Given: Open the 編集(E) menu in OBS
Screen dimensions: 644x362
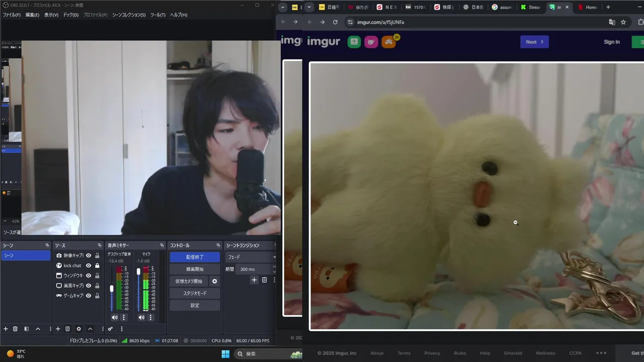Looking at the screenshot, I should click(32, 15).
